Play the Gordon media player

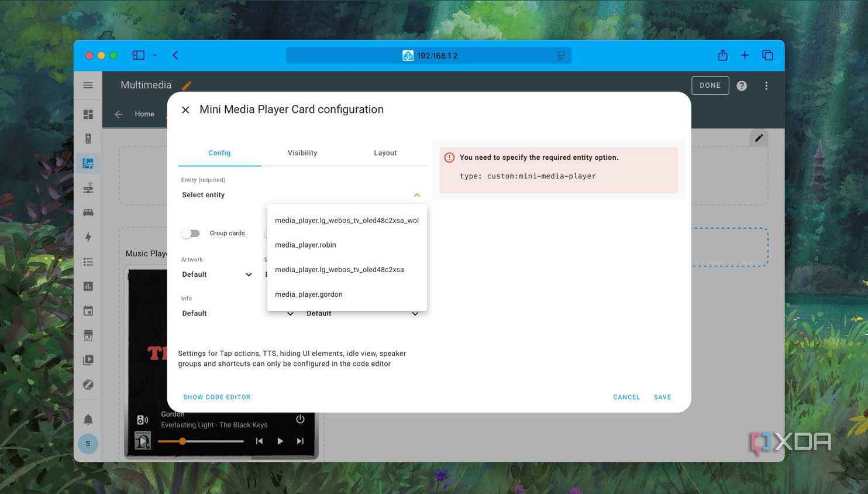[x=280, y=441]
